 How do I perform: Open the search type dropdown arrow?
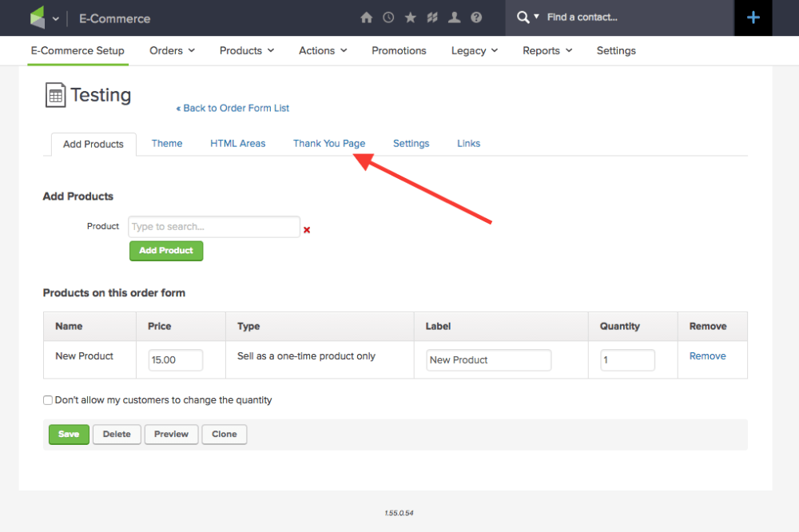536,17
